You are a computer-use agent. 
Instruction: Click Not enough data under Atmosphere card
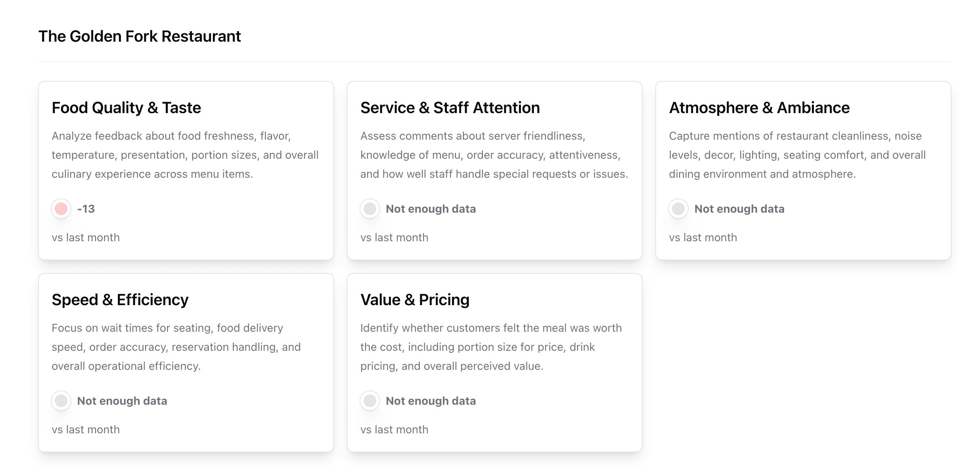(x=739, y=209)
